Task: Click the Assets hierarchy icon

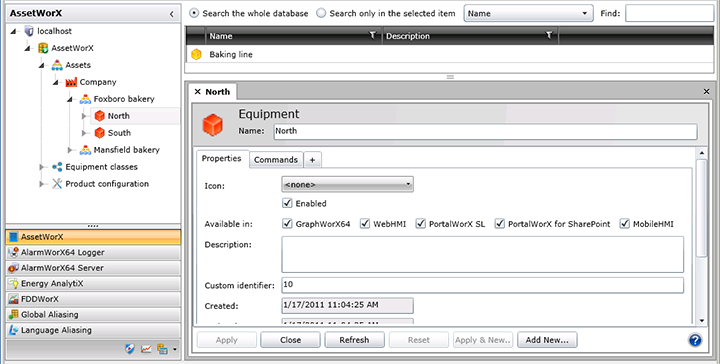Action: coord(57,65)
